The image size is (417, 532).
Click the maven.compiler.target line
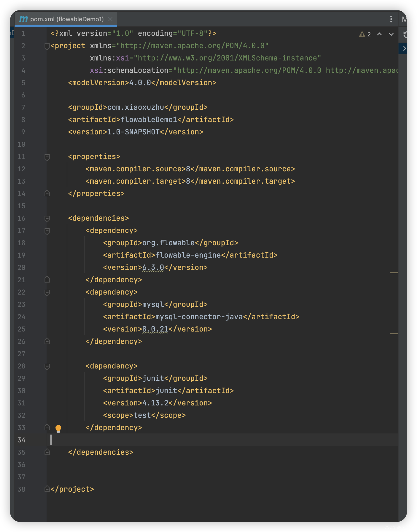190,181
